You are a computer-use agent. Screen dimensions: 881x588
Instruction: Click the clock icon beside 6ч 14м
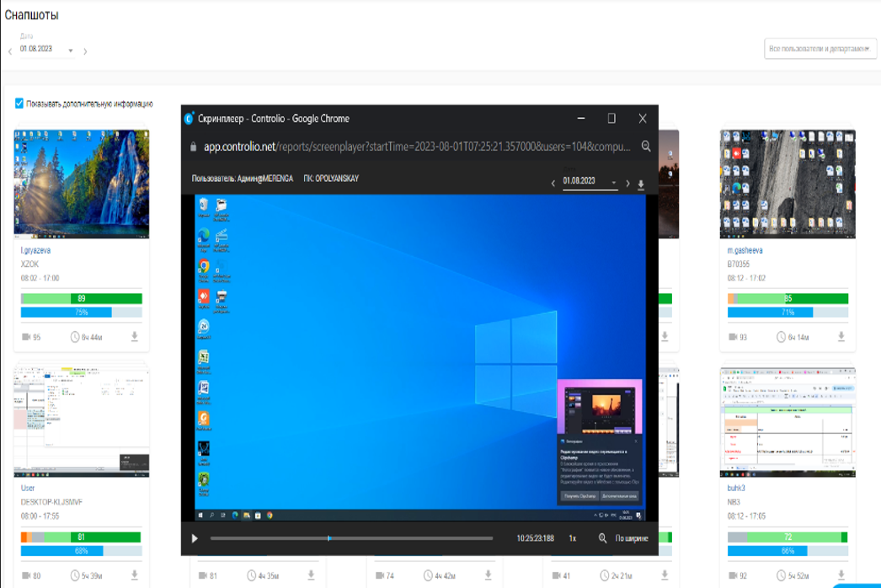781,337
